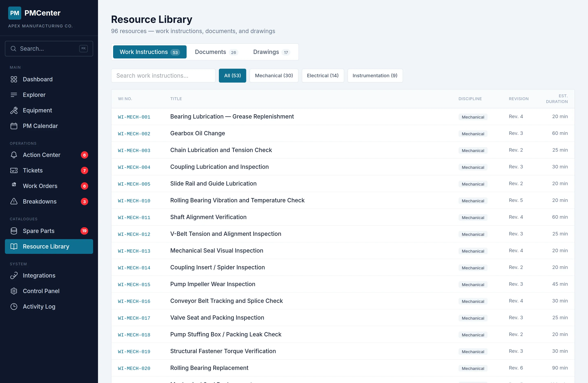Focus the Search work instructions field

(x=163, y=75)
